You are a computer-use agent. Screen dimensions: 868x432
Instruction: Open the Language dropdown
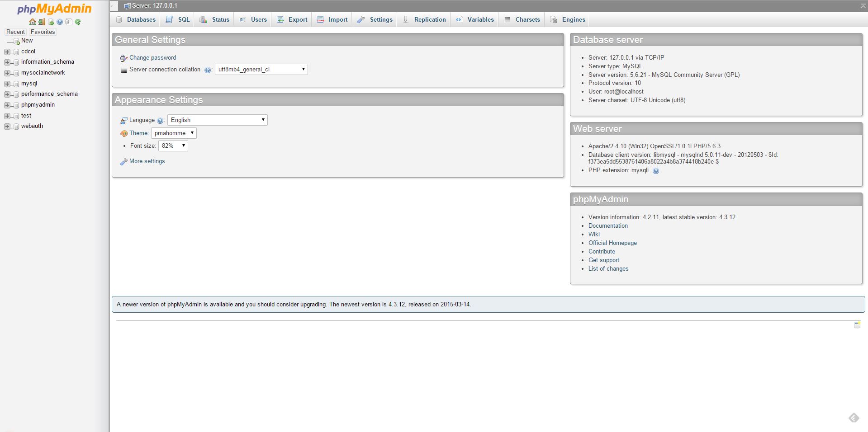click(x=218, y=120)
